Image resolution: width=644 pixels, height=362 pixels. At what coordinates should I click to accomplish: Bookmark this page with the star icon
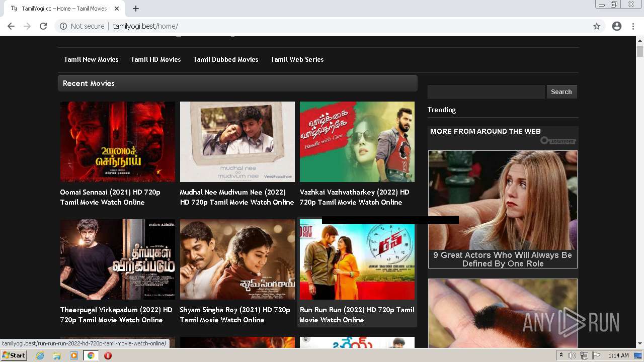click(x=597, y=26)
